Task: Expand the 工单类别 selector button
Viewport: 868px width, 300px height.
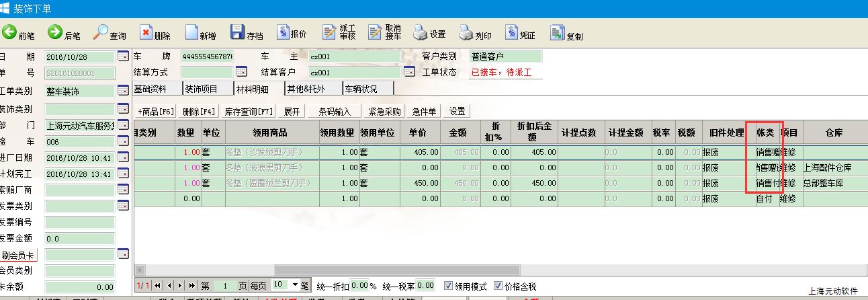Action: pyautogui.click(x=123, y=91)
